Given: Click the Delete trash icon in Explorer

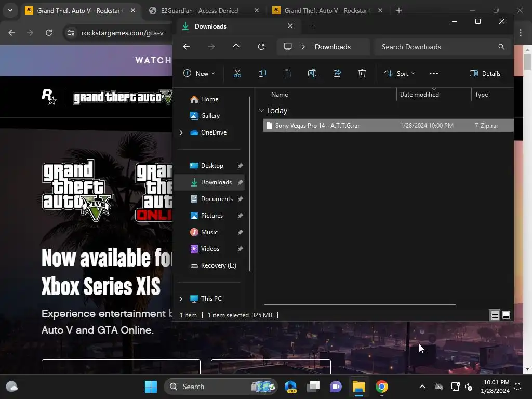Looking at the screenshot, I should [362, 73].
